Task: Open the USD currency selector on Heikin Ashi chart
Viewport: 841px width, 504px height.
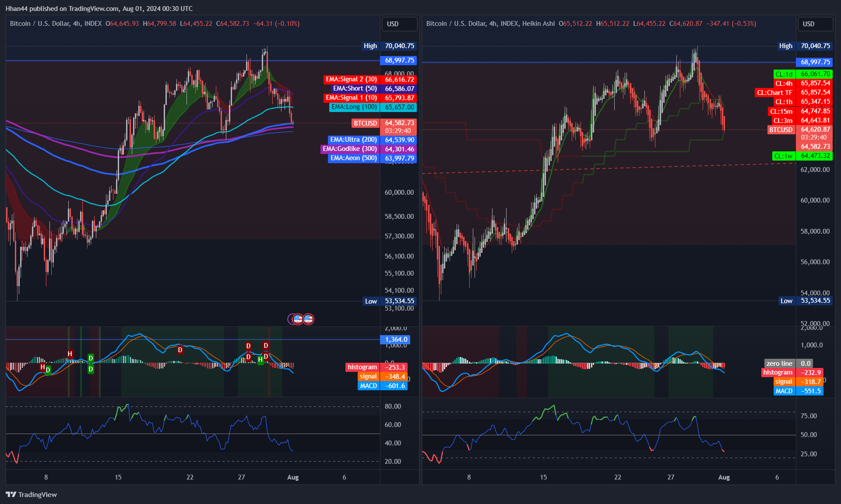Action: (815, 24)
